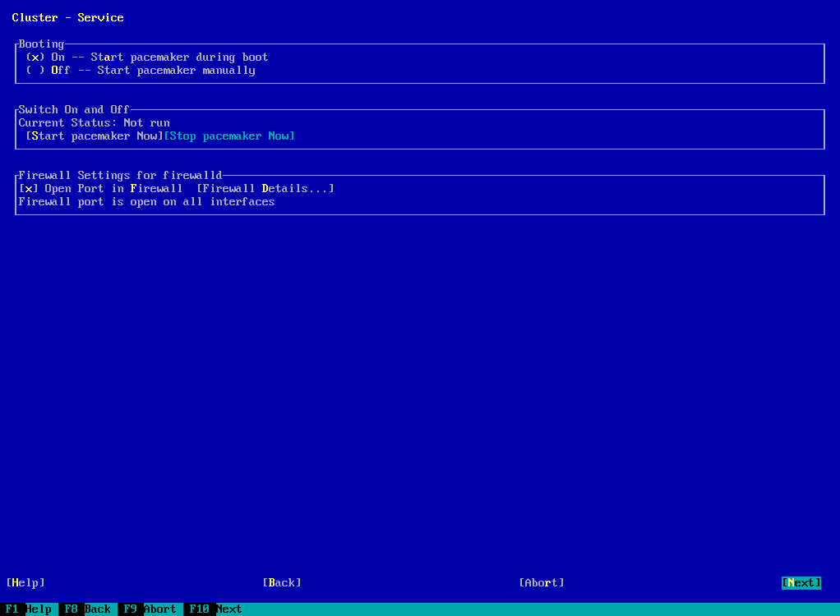
Task: Click 'Firewall port is open on all interfaces' text
Action: pyautogui.click(x=147, y=202)
